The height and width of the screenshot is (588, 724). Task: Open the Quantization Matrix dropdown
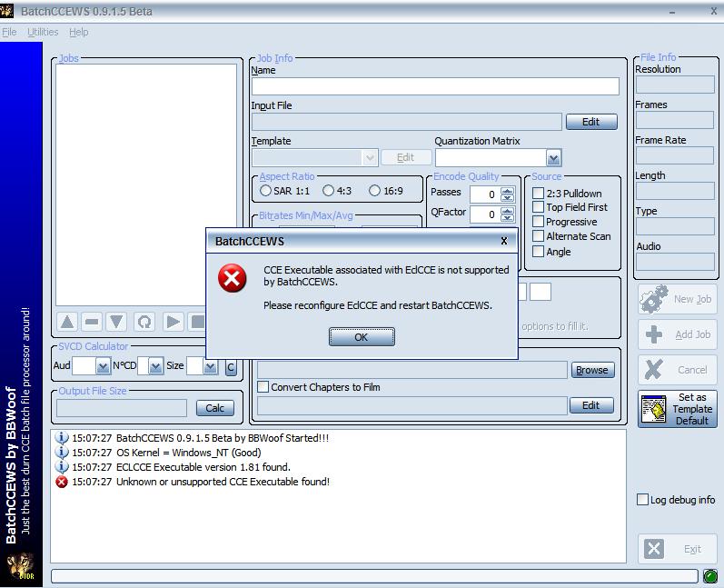click(x=553, y=158)
